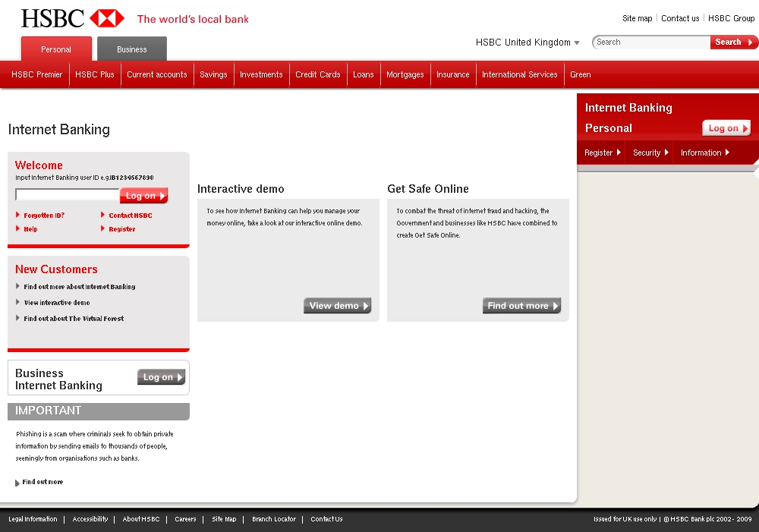Screen dimensions: 759x532
Task: Open the Careers footer link
Action: point(185,519)
